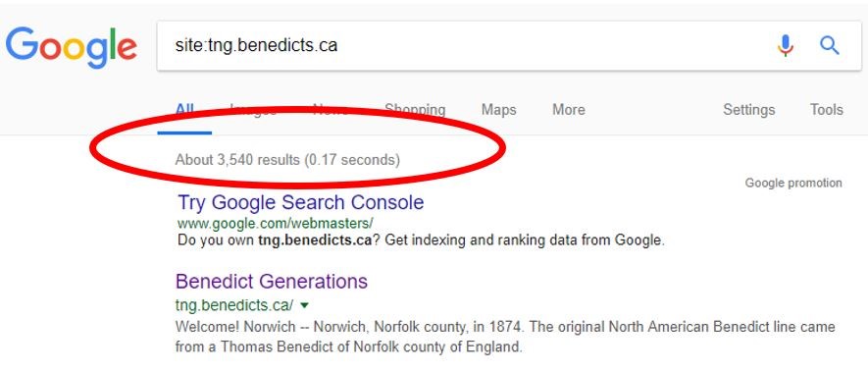Screen dimensions: 868x372
Task: Expand the More search categories menu
Action: (569, 110)
